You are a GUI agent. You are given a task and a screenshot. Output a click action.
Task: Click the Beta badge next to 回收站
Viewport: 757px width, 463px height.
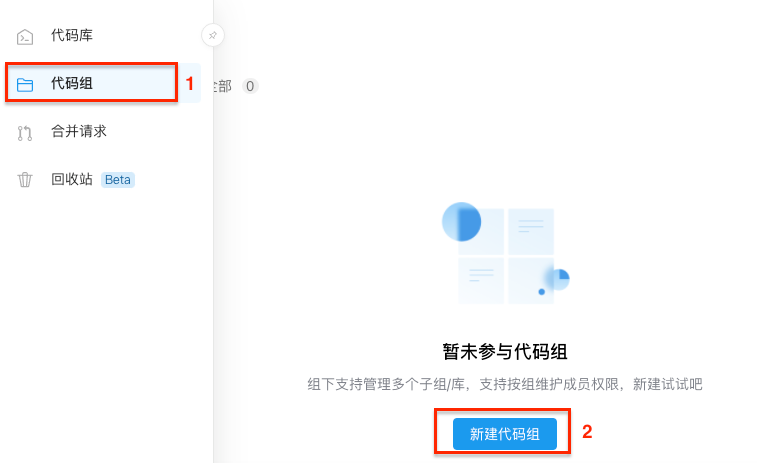point(118,180)
